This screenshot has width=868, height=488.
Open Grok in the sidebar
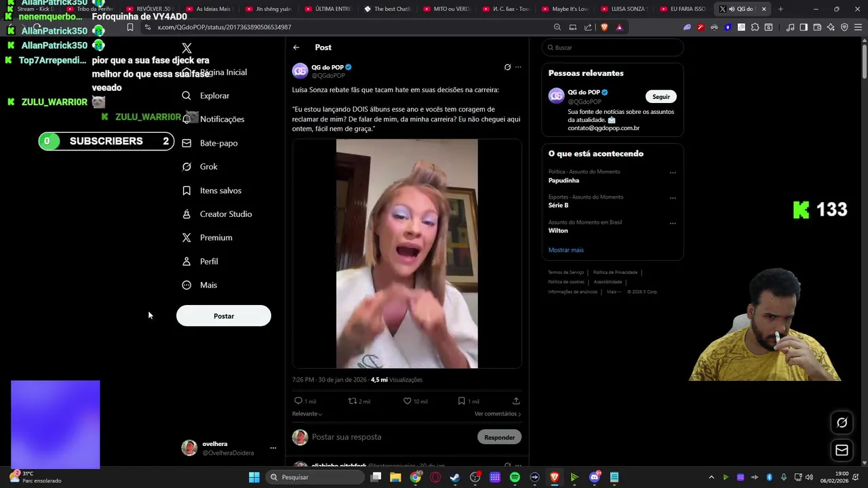click(x=199, y=167)
